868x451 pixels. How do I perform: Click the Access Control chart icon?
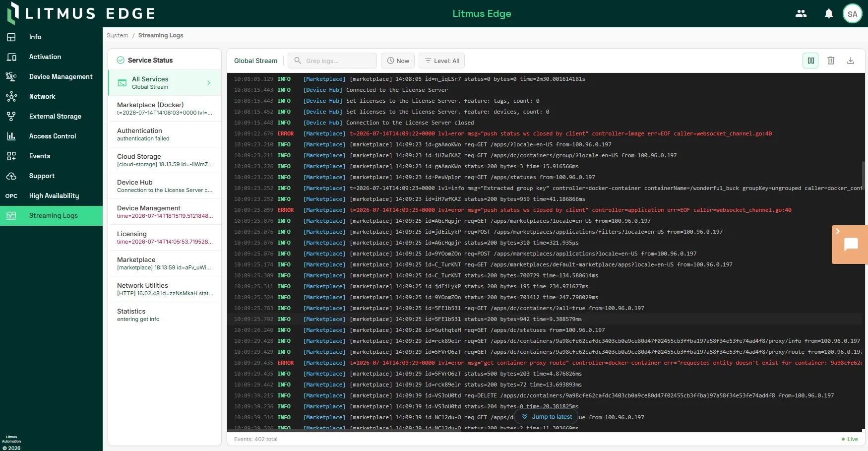[11, 136]
